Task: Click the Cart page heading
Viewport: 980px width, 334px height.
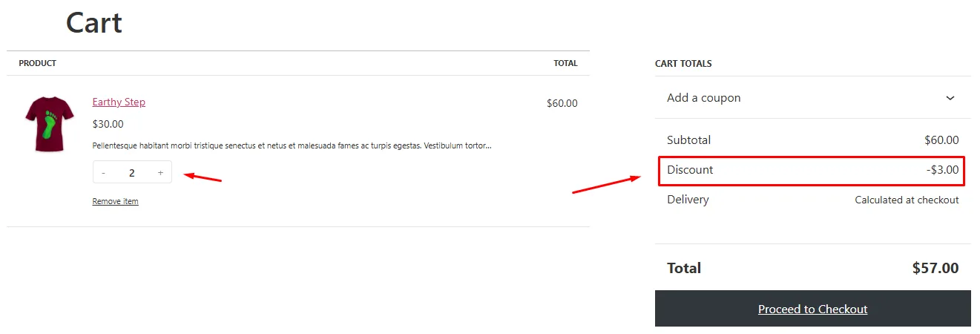Action: click(x=94, y=23)
